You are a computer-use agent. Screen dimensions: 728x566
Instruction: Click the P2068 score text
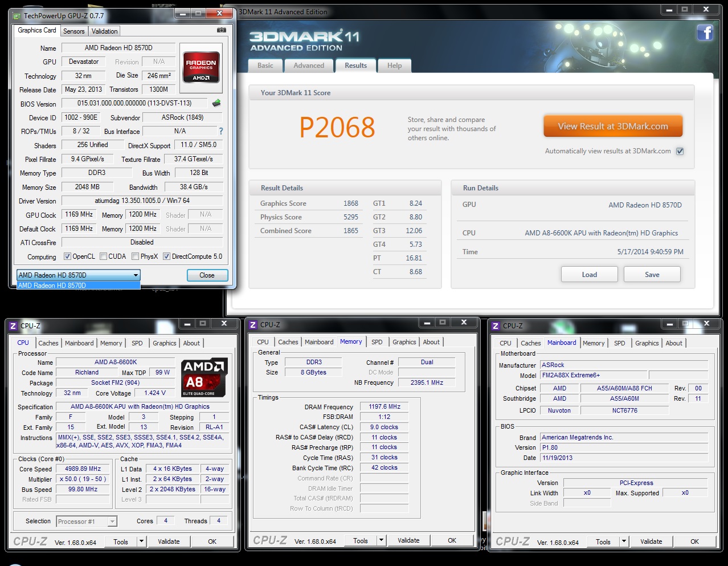[337, 127]
